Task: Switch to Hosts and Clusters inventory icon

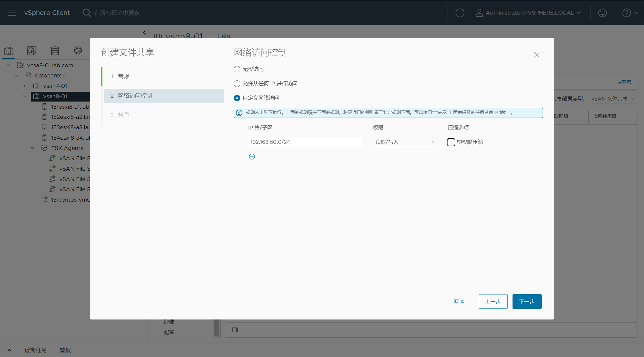Action: [9, 51]
